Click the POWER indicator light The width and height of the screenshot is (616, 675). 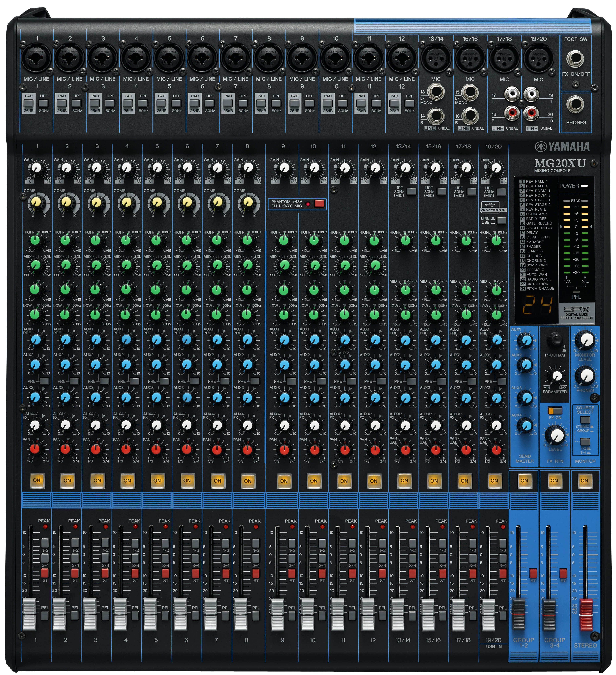pos(585,186)
